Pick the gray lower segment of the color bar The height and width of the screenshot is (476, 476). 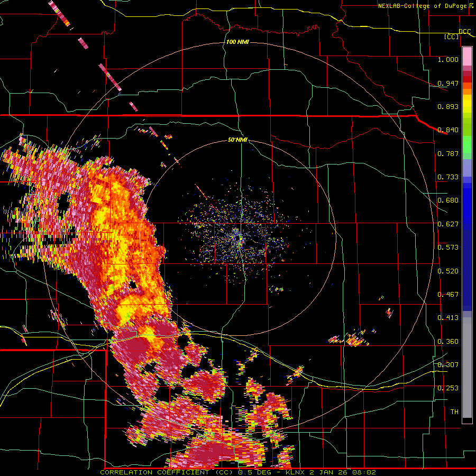pos(467,368)
